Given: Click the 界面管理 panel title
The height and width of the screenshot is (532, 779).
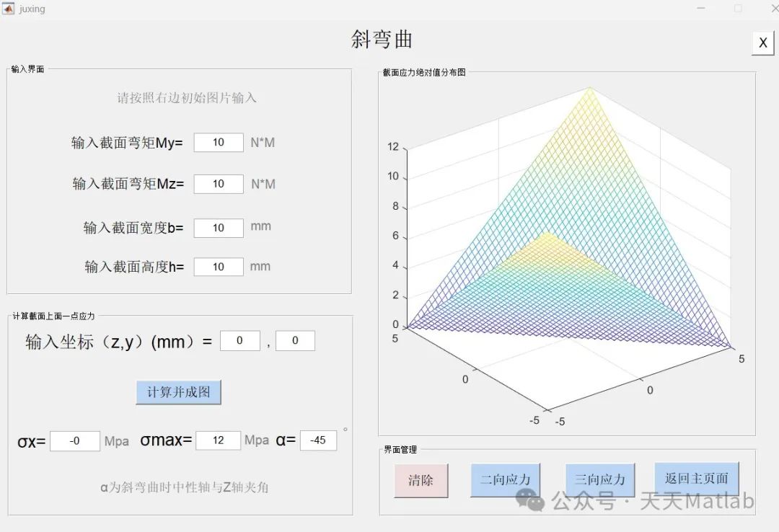Looking at the screenshot, I should tap(400, 450).
